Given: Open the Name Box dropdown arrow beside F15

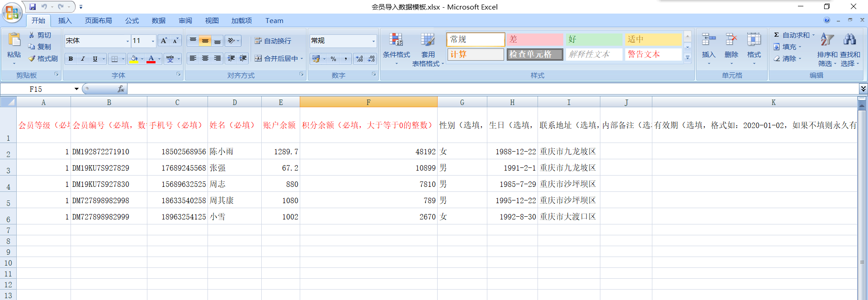Looking at the screenshot, I should click(76, 89).
